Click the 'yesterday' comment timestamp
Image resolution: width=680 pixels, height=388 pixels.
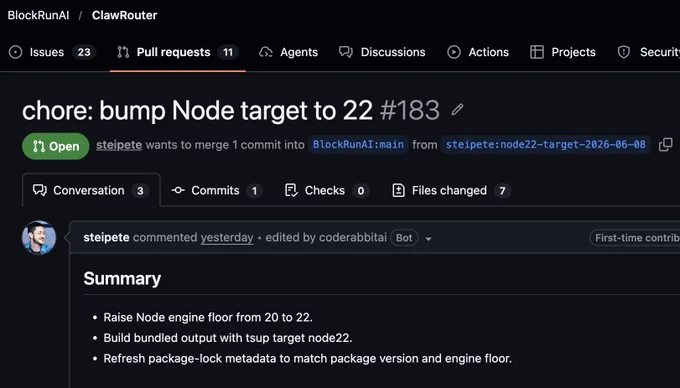pyautogui.click(x=227, y=238)
